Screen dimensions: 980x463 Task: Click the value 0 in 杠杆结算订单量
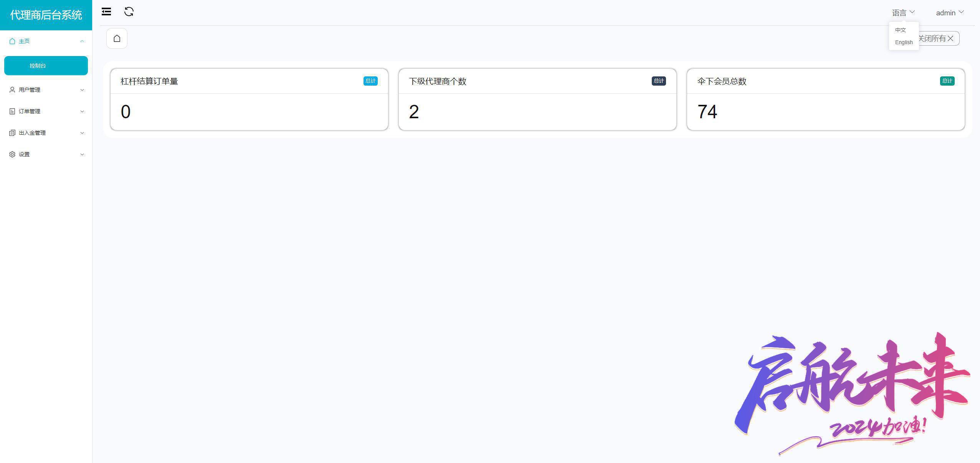tap(126, 112)
